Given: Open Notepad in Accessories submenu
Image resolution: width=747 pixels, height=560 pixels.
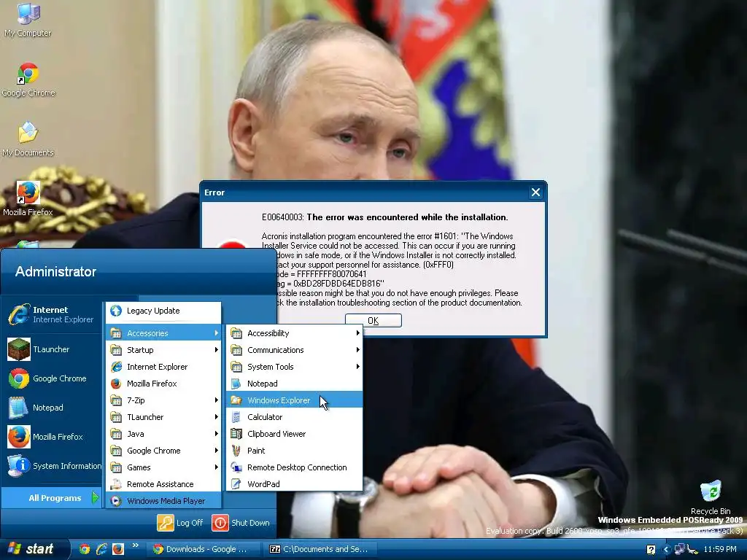Looking at the screenshot, I should [295, 384].
